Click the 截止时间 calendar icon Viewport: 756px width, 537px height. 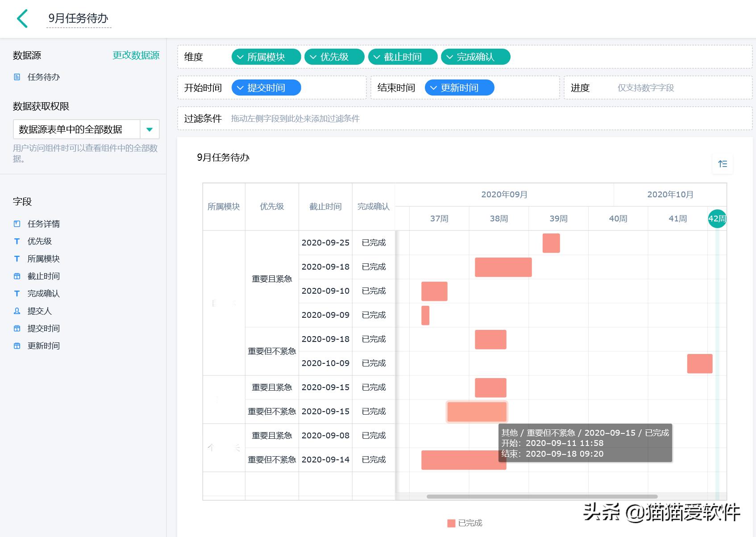pos(17,276)
